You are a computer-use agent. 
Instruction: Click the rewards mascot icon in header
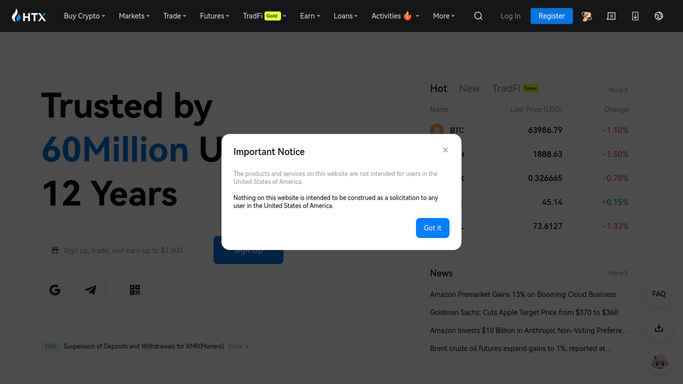tap(586, 16)
